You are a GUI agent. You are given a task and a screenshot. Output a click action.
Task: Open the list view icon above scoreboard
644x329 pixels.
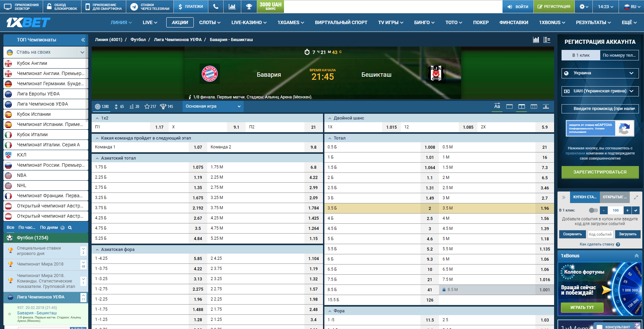coord(547,40)
